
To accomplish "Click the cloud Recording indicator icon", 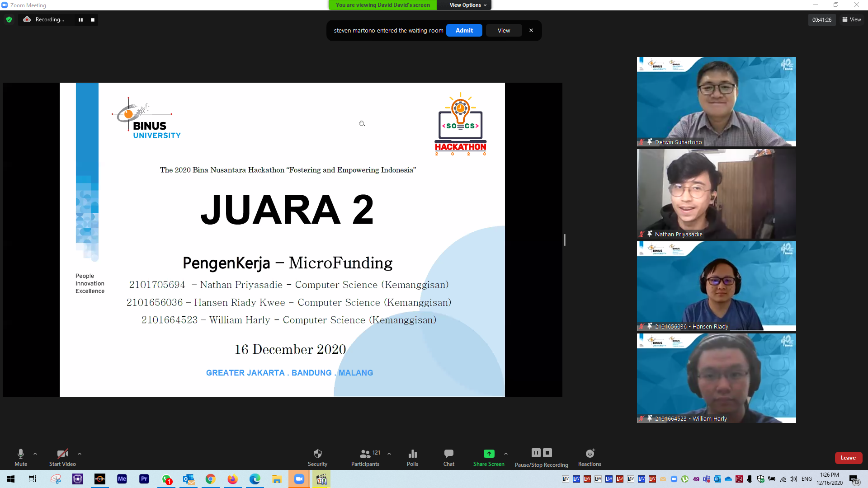I will (27, 19).
